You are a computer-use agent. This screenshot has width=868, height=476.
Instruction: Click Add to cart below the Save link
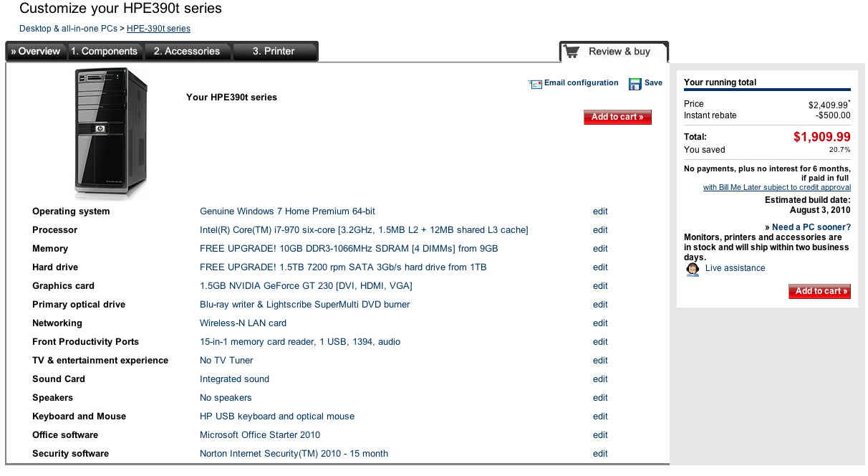(617, 117)
